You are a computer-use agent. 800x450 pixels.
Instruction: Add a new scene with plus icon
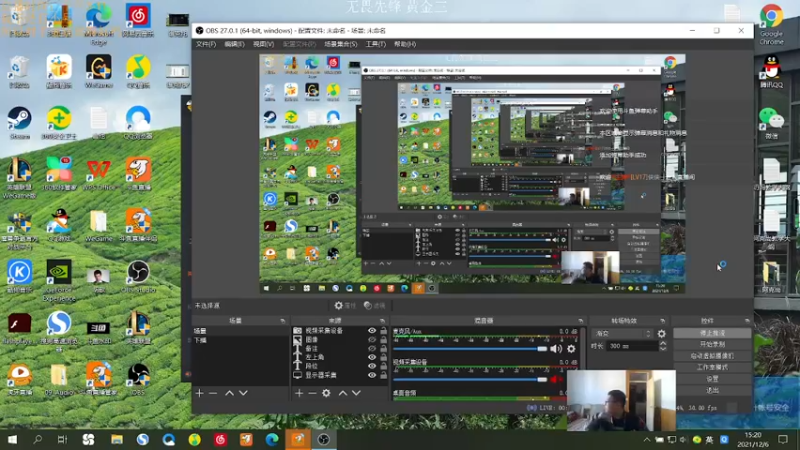tap(199, 393)
